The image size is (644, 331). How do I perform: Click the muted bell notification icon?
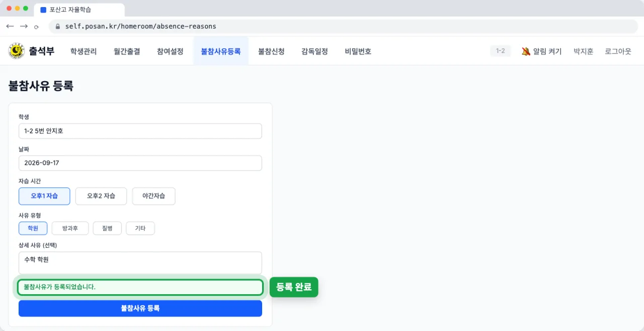[526, 51]
